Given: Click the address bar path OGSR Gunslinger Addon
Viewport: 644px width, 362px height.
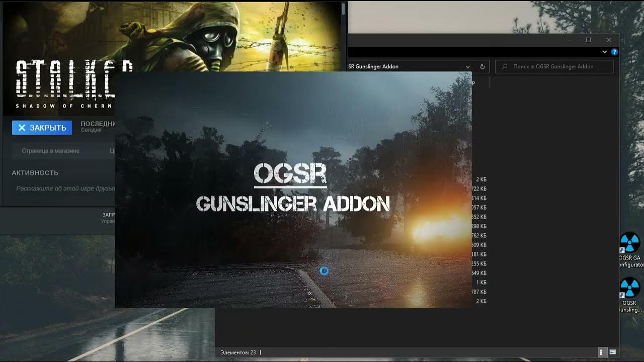Looking at the screenshot, I should tap(373, 67).
